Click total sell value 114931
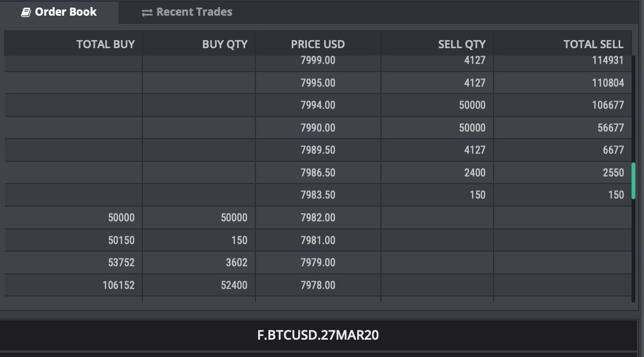Screen dimensions: 644x357 point(608,61)
